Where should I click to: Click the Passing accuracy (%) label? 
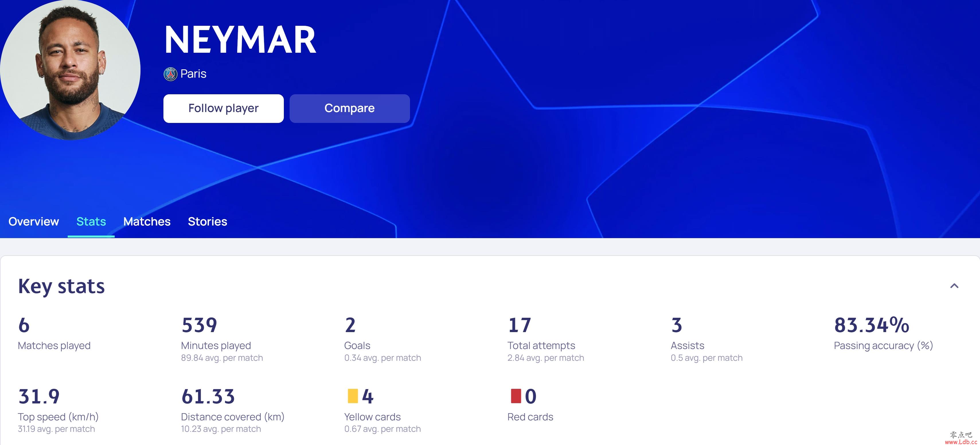coord(883,345)
